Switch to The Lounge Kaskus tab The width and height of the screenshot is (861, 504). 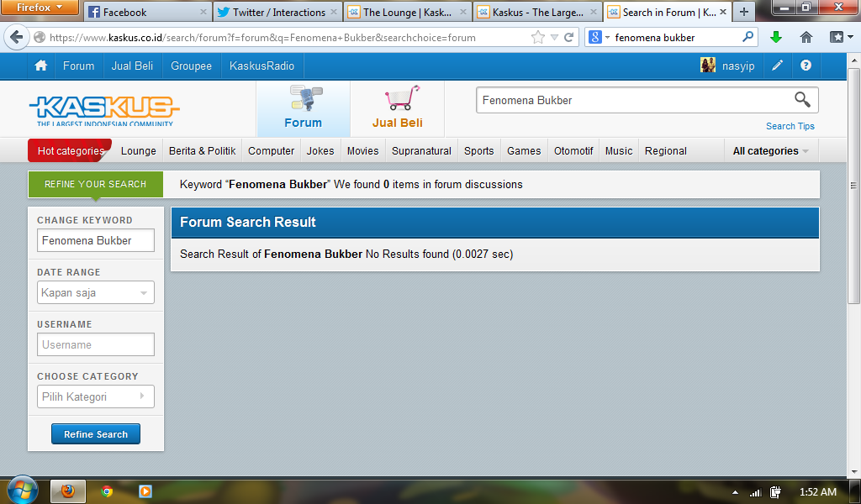click(x=408, y=12)
